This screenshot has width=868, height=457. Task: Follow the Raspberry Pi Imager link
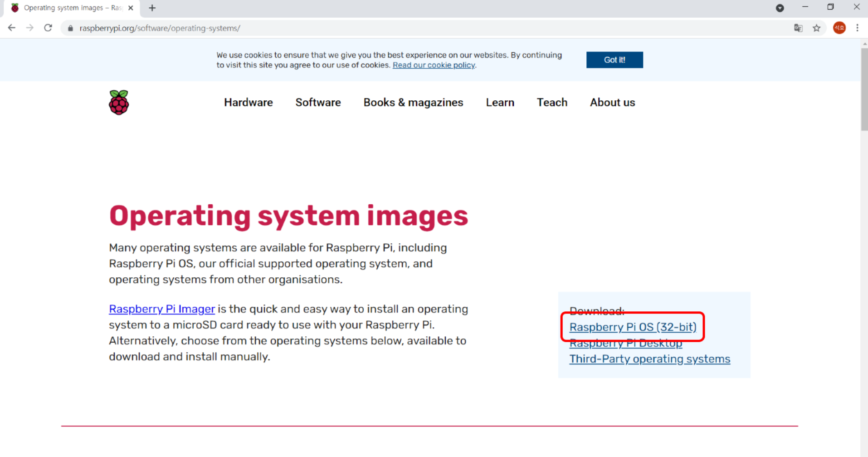(x=162, y=309)
